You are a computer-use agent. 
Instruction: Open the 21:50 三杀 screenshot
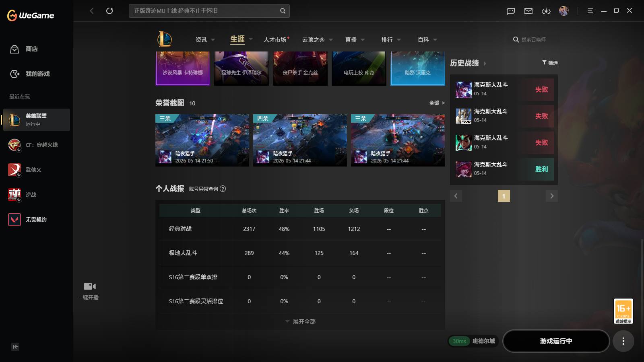coord(202,140)
